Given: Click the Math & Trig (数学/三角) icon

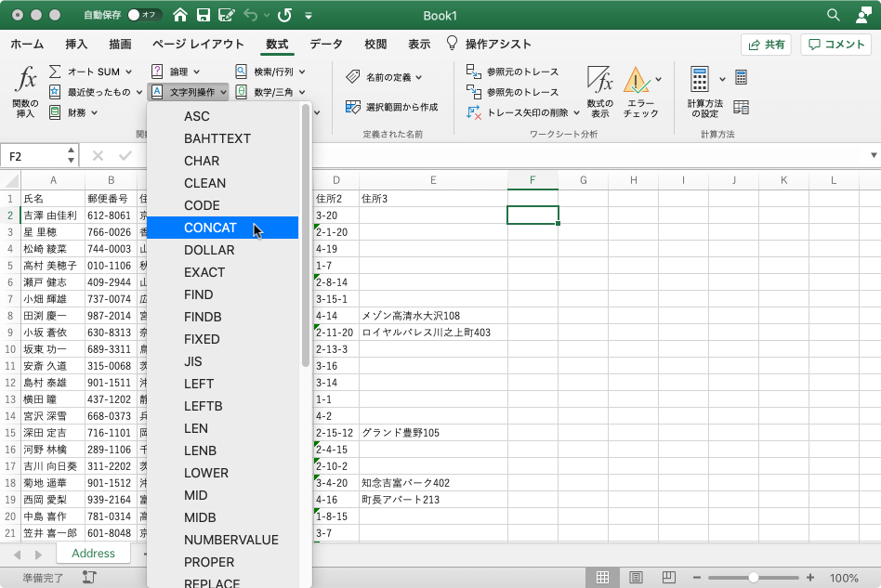Looking at the screenshot, I should coord(241,92).
